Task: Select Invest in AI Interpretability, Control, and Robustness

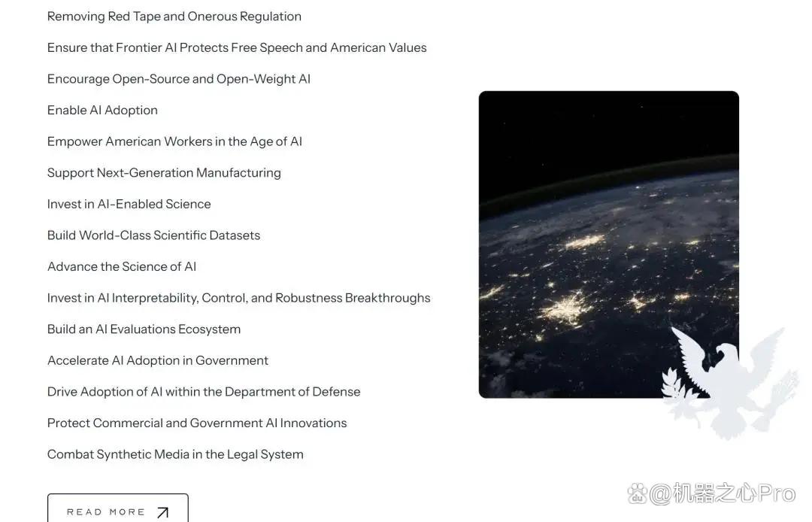Action: click(x=239, y=299)
